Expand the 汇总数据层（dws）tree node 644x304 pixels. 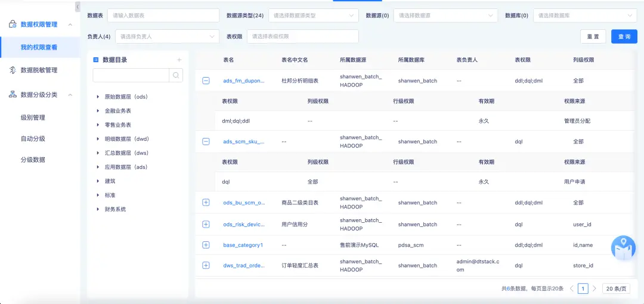(98, 153)
